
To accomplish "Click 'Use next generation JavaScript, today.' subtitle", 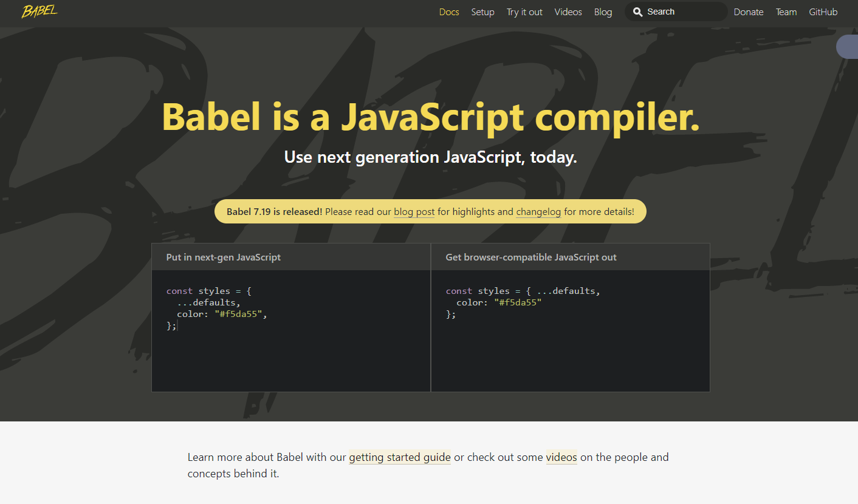I will click(430, 157).
